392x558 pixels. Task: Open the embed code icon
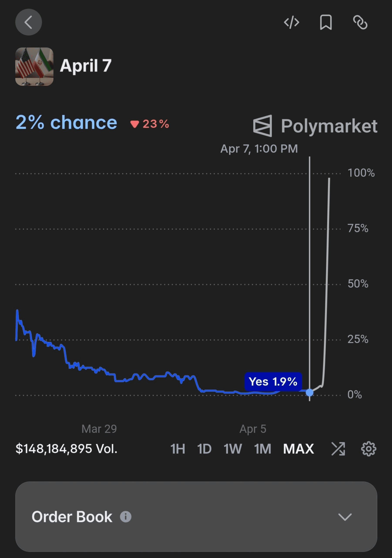pyautogui.click(x=291, y=22)
